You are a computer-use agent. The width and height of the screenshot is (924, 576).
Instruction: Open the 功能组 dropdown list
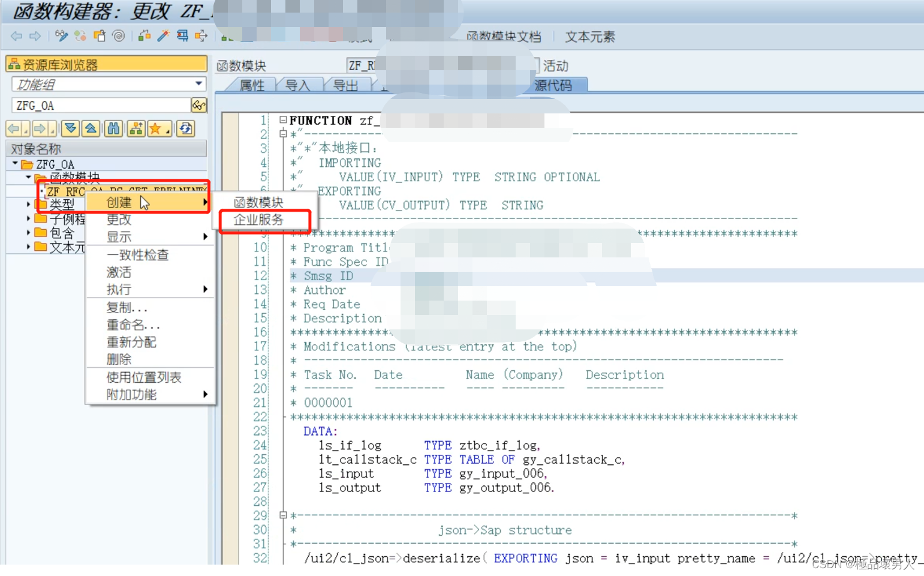tap(198, 84)
